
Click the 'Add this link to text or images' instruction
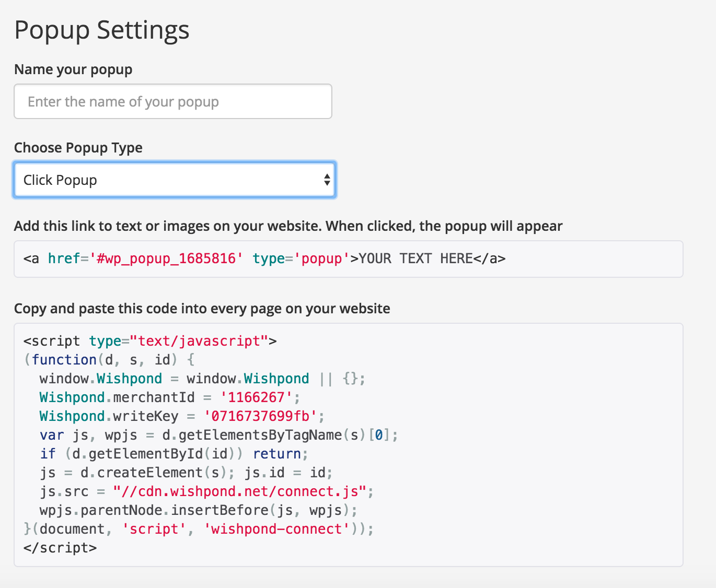click(x=288, y=226)
